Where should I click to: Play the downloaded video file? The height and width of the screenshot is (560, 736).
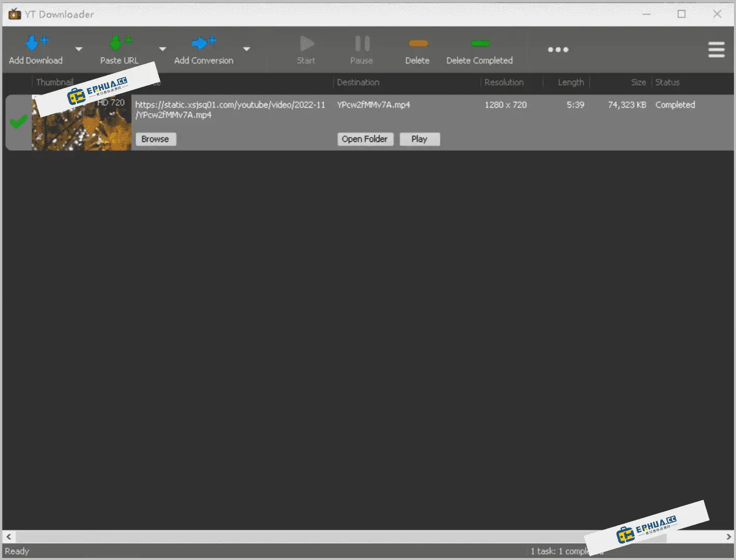[x=420, y=139]
